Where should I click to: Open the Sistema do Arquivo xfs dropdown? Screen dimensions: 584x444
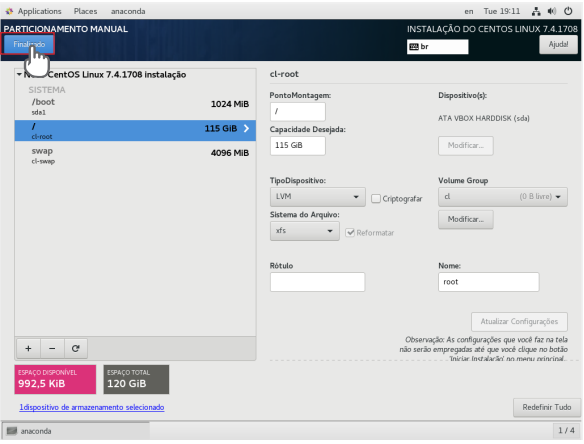coord(305,231)
